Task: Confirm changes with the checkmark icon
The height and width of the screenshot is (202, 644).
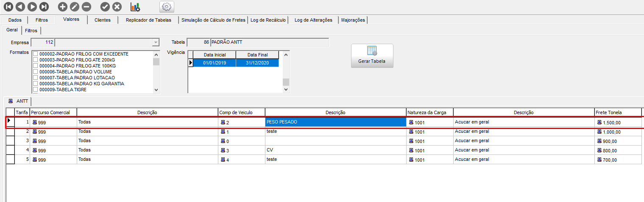Action: click(105, 7)
